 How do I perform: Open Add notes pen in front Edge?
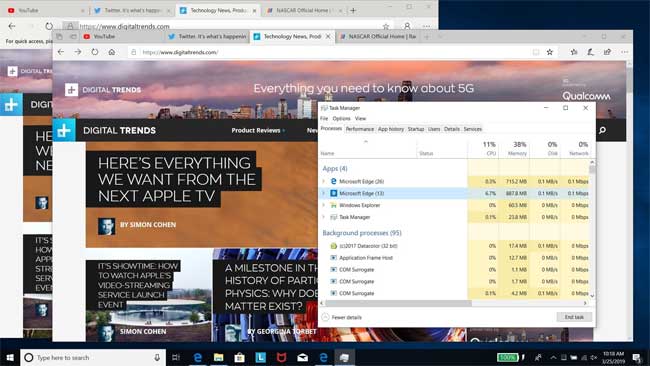coord(590,52)
